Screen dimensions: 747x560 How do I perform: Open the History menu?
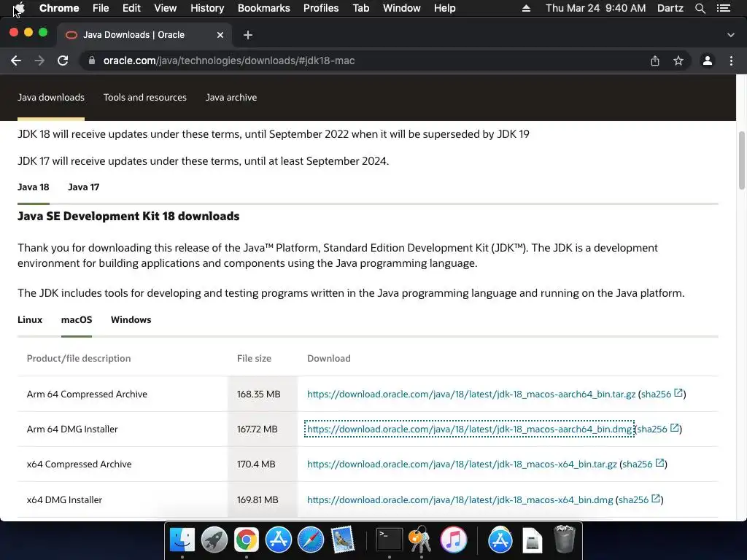click(207, 8)
